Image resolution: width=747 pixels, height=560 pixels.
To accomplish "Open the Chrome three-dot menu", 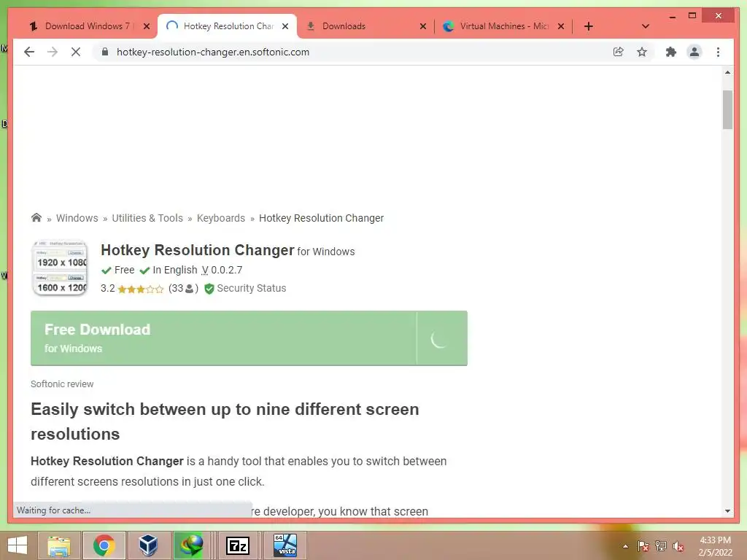I will 718,52.
